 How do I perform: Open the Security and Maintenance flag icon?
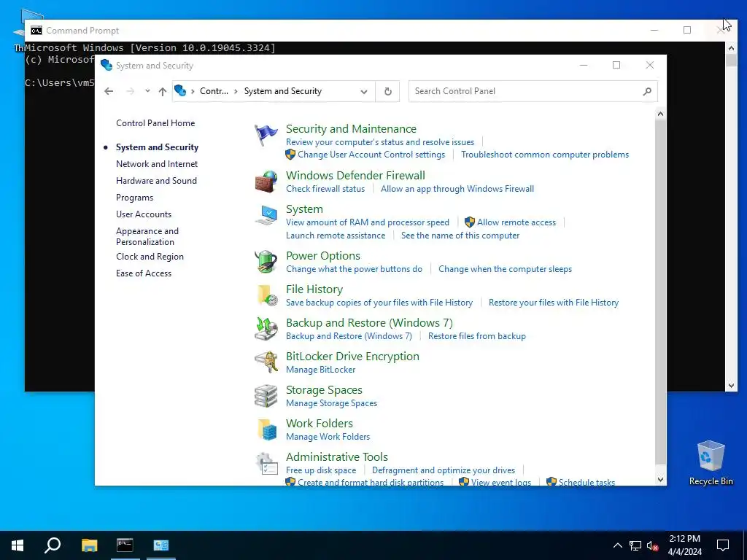click(x=266, y=135)
